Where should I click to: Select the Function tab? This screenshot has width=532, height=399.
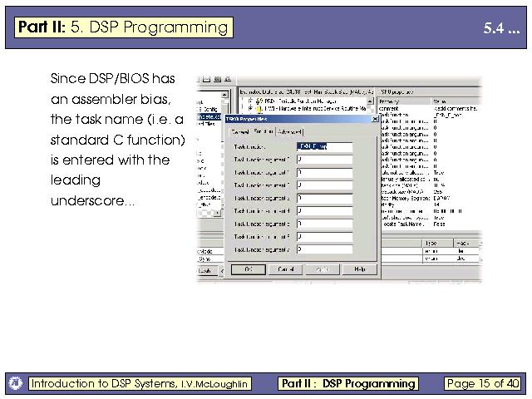[265, 131]
